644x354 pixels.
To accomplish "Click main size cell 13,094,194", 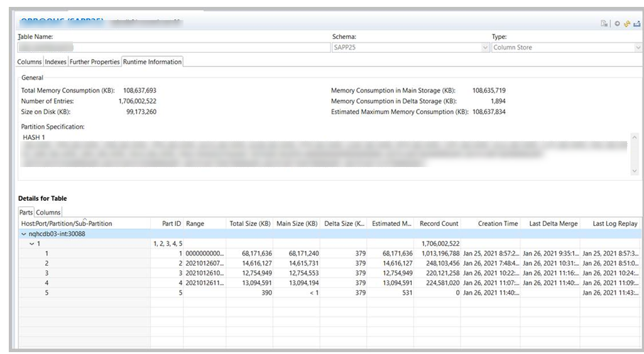I will (303, 283).
